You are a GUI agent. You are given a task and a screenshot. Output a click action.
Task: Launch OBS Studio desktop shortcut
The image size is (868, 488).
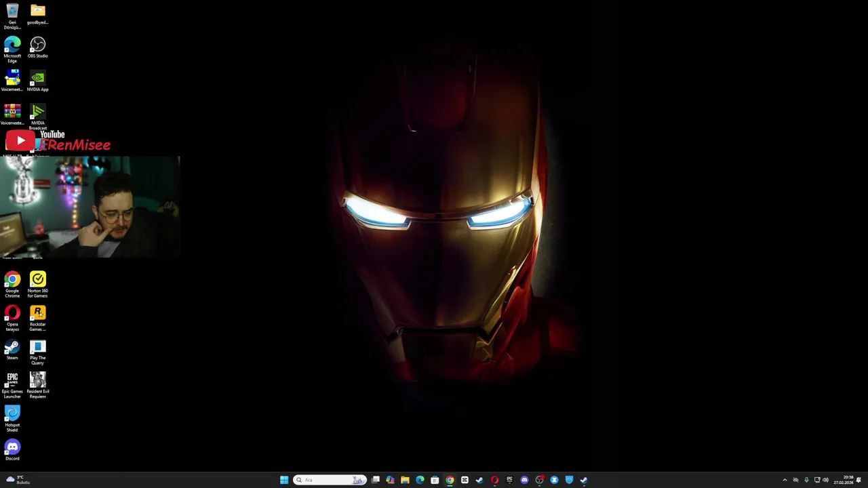(x=38, y=47)
